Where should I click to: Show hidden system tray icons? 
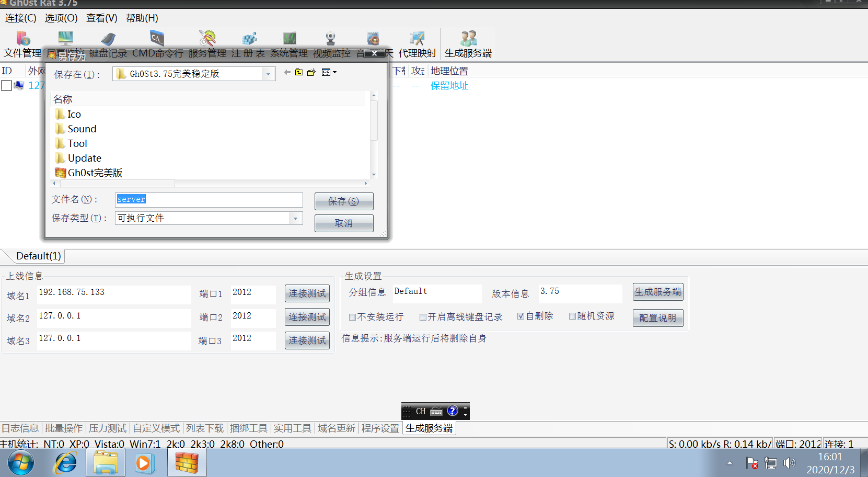[x=730, y=463]
